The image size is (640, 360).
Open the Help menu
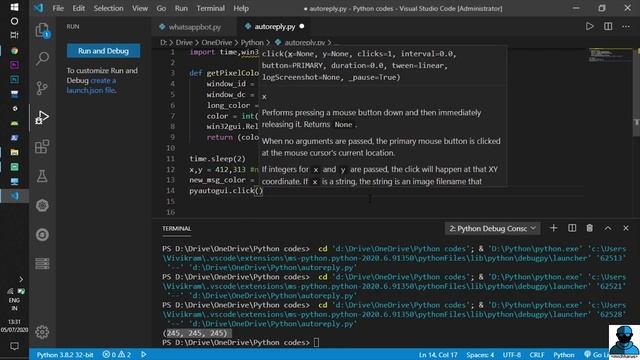241,8
